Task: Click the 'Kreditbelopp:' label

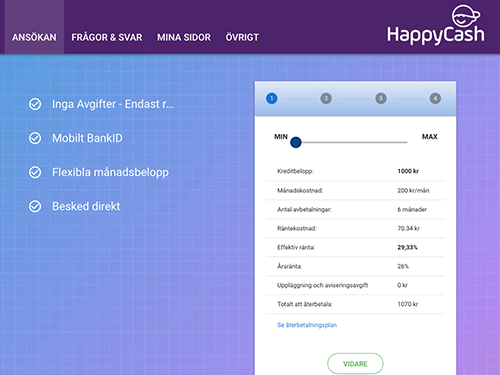Action: [295, 171]
